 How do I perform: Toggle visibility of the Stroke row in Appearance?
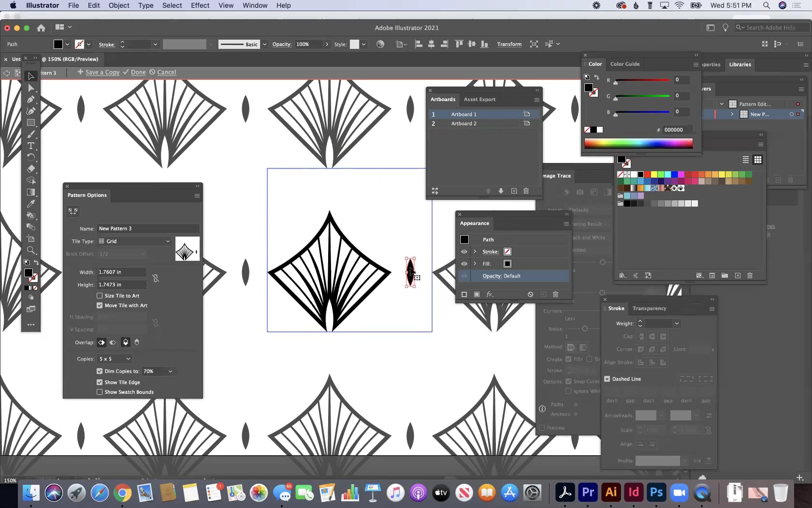[x=464, y=252]
